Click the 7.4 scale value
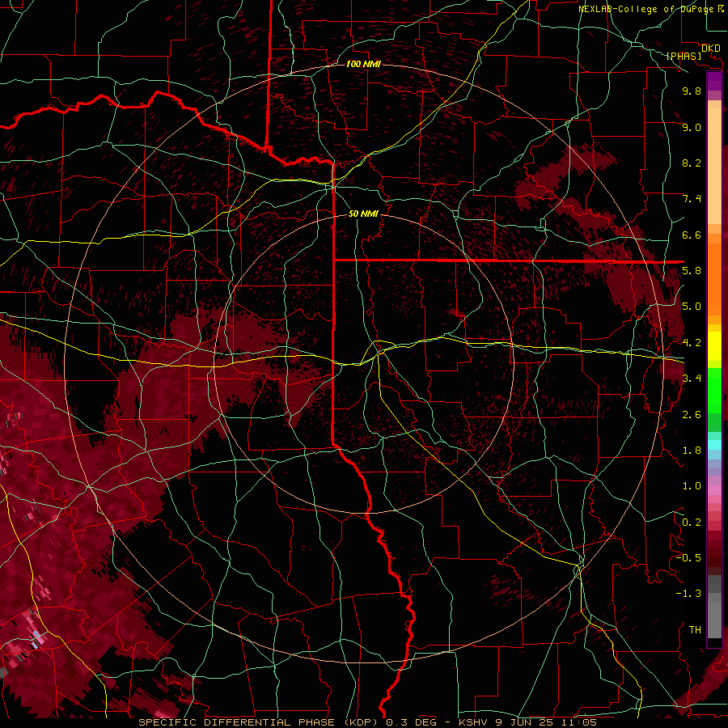Image resolution: width=728 pixels, height=728 pixels. pos(692,199)
